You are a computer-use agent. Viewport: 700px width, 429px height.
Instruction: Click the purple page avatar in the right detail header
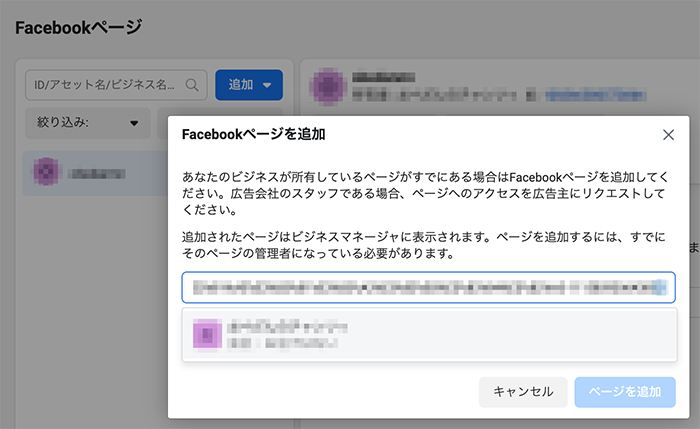tap(328, 87)
